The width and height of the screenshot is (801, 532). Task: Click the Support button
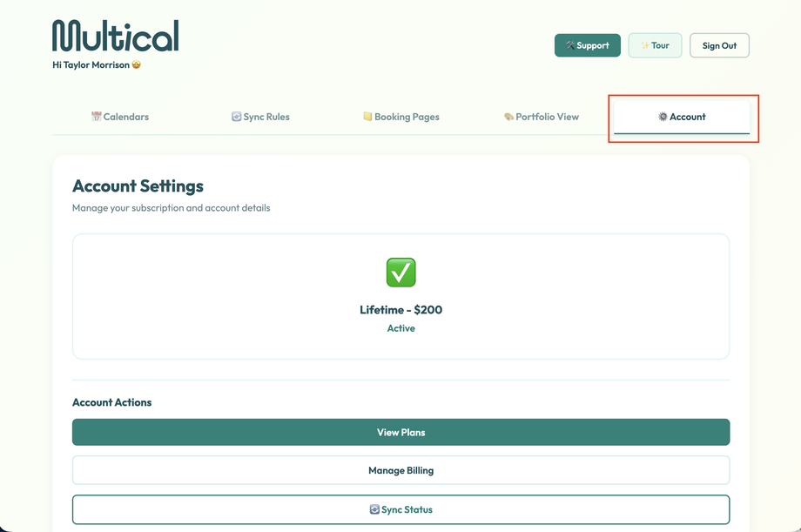pos(588,45)
